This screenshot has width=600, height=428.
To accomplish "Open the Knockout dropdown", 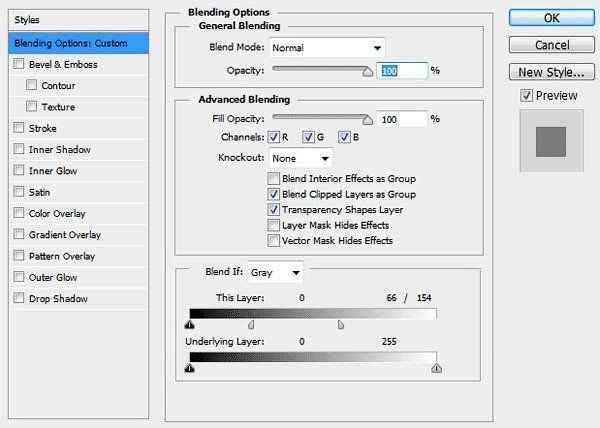I will click(x=301, y=158).
